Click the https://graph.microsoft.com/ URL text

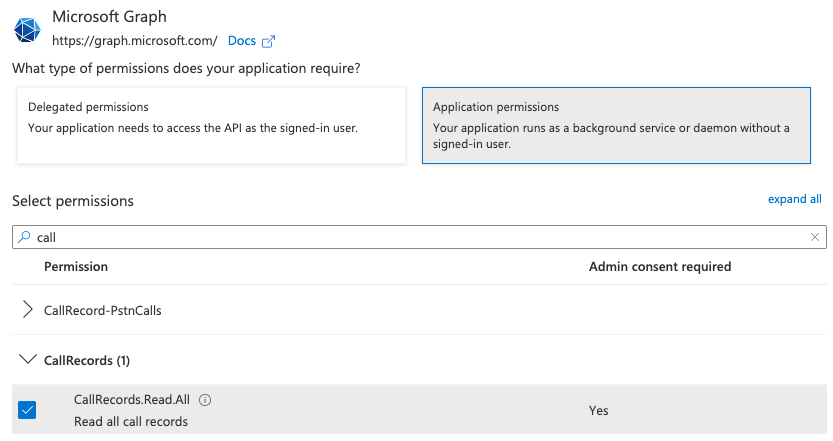(134, 41)
